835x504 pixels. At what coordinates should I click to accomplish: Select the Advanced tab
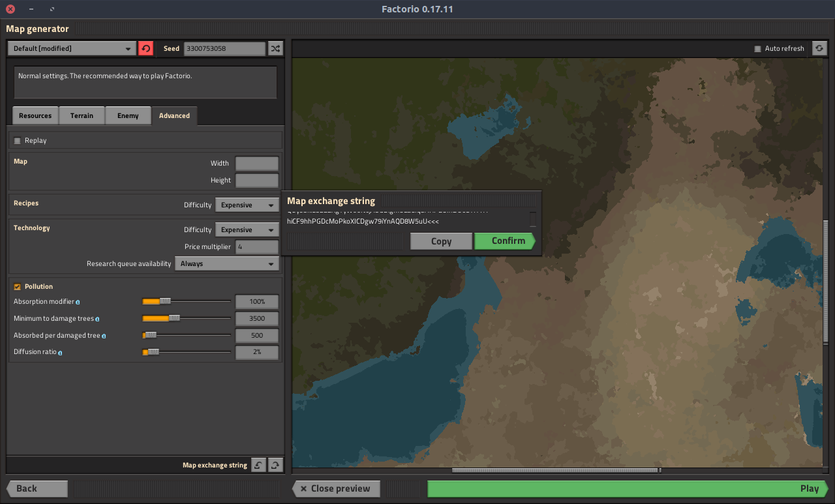[174, 115]
